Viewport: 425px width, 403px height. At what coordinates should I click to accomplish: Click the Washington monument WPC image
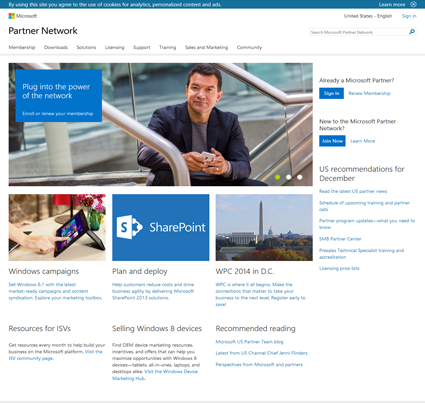tap(264, 228)
